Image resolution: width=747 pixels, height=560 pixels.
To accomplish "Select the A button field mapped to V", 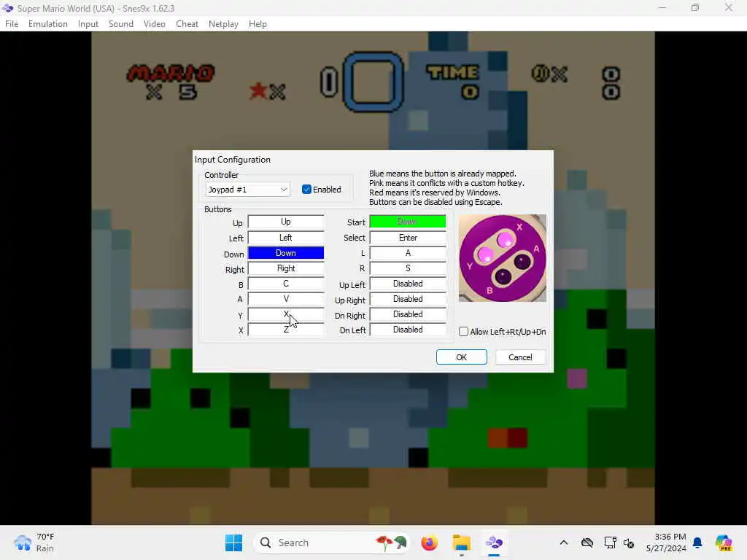I will click(286, 299).
